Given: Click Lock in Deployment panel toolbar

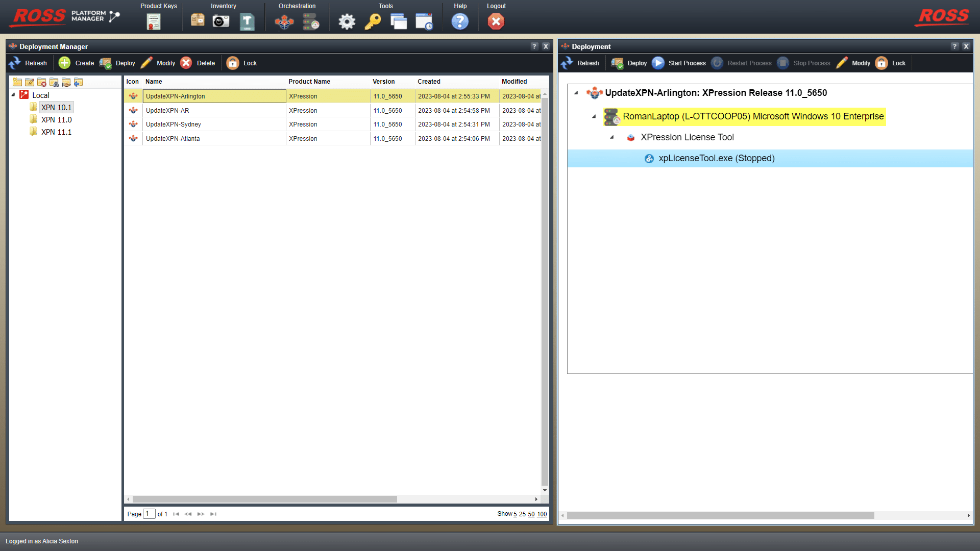Looking at the screenshot, I should click(891, 63).
